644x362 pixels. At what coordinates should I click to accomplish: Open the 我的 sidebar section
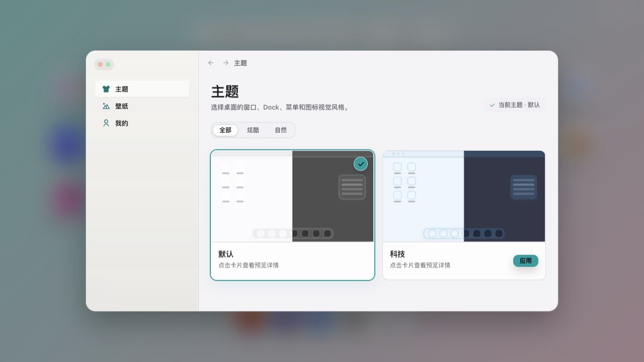point(142,123)
